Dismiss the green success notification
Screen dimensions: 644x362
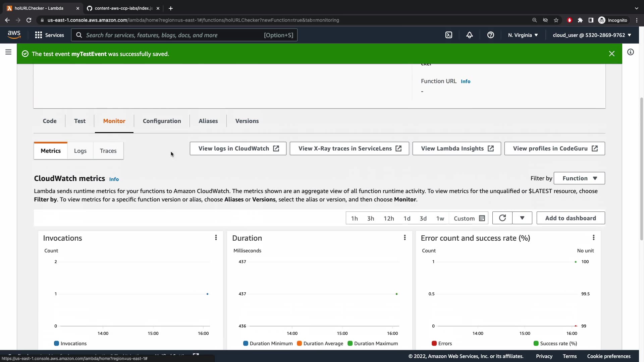pos(611,54)
